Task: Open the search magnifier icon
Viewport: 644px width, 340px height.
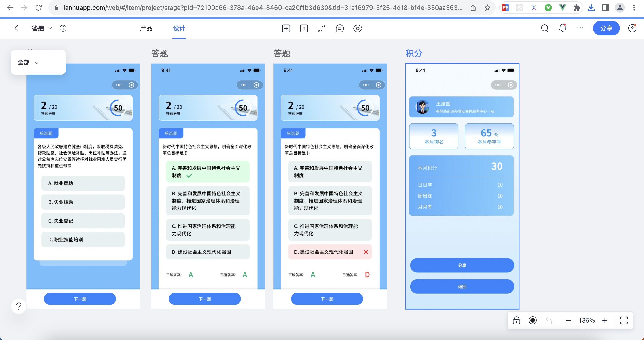Action: tap(544, 28)
